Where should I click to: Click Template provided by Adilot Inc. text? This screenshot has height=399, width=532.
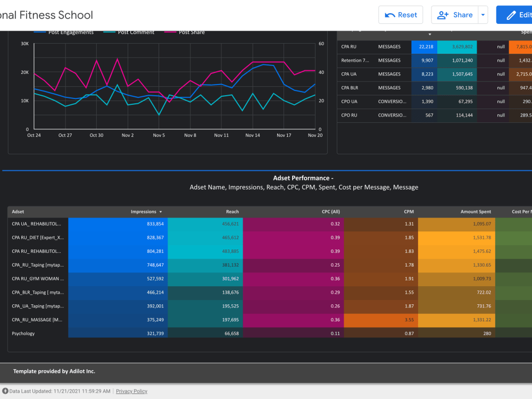point(54,371)
